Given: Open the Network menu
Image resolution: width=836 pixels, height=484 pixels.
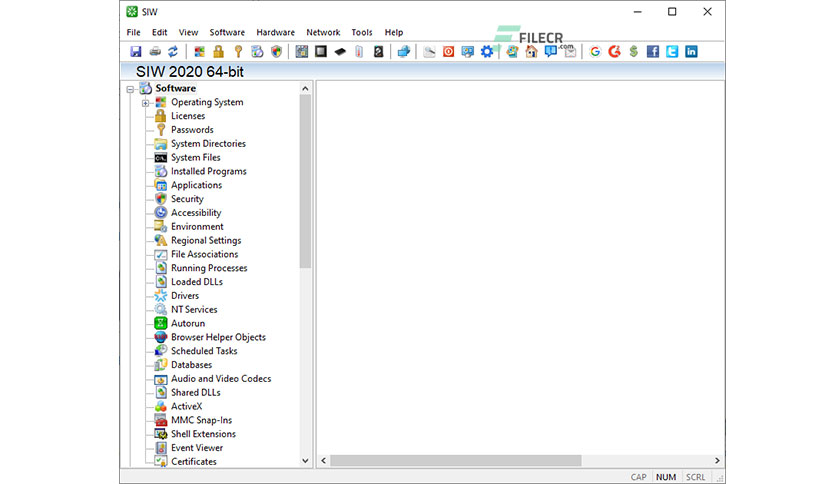Looking at the screenshot, I should point(323,32).
